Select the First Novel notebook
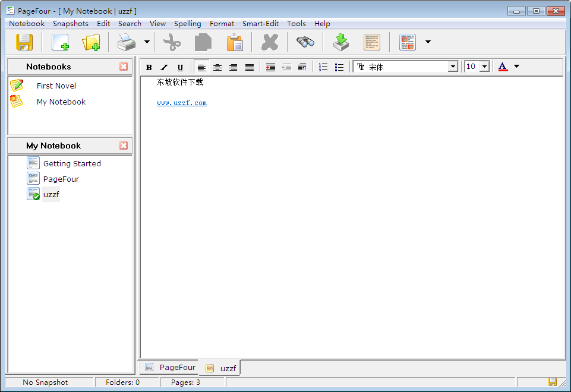This screenshot has height=392, width=571. pyautogui.click(x=56, y=86)
